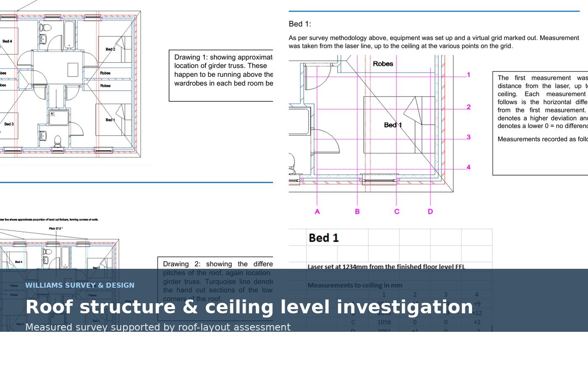Click "Measurements to ceiling in mm" row
This screenshot has height=378, width=588.
[355, 285]
